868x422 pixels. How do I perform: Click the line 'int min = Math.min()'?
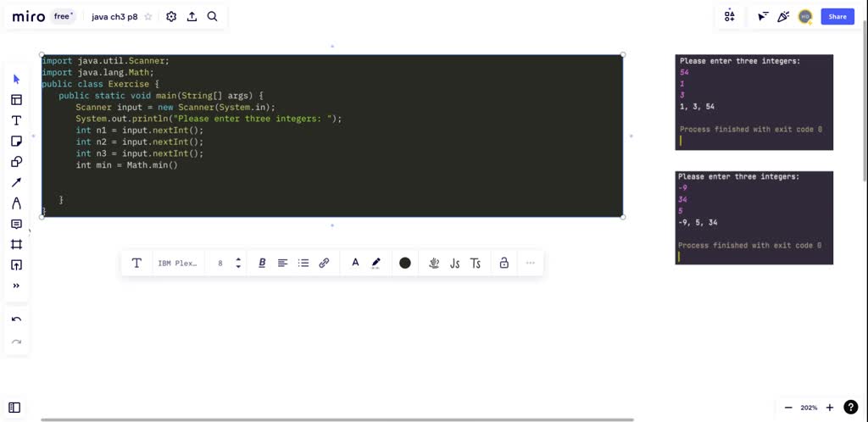pos(127,165)
